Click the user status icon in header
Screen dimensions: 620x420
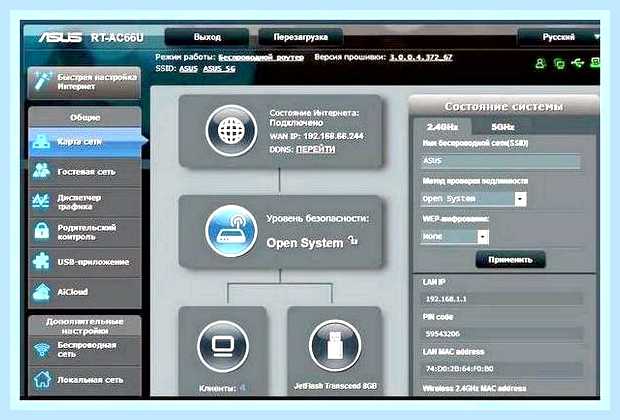540,63
